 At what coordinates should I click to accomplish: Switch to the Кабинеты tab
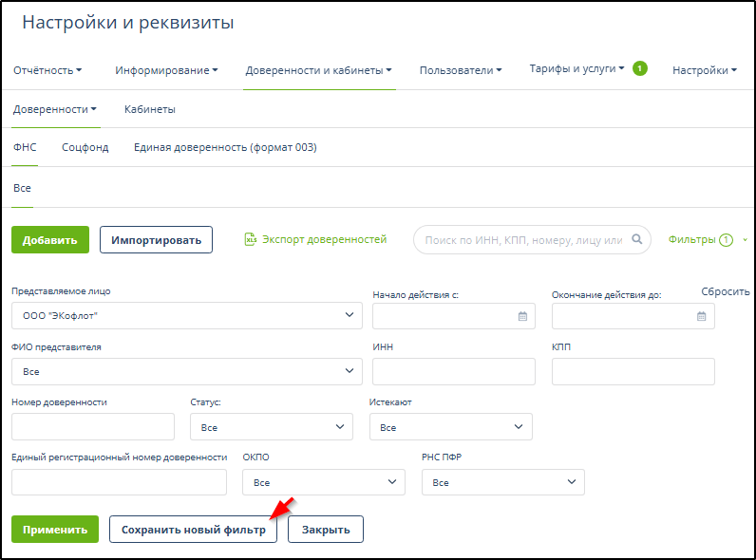tap(150, 109)
